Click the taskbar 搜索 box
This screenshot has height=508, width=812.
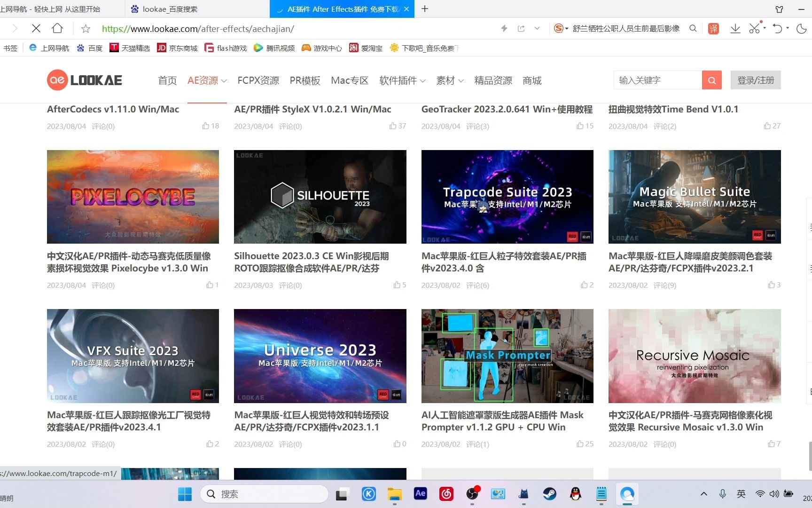[265, 494]
